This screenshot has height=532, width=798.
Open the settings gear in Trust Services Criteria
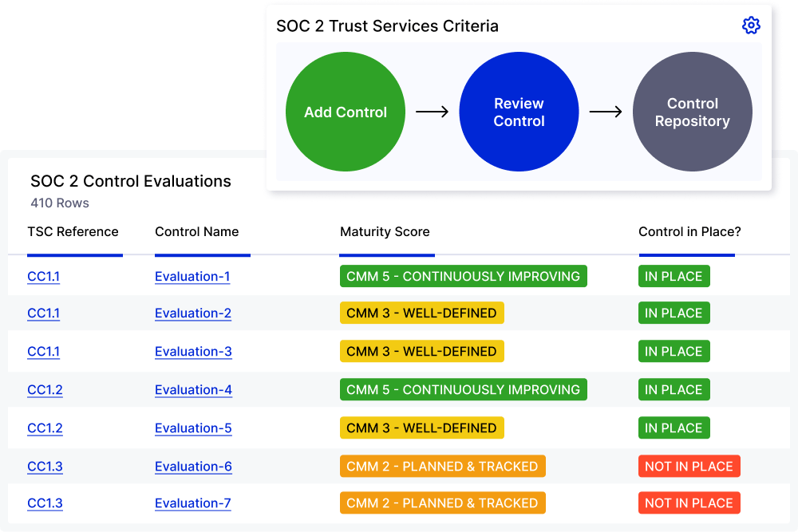pos(751,26)
